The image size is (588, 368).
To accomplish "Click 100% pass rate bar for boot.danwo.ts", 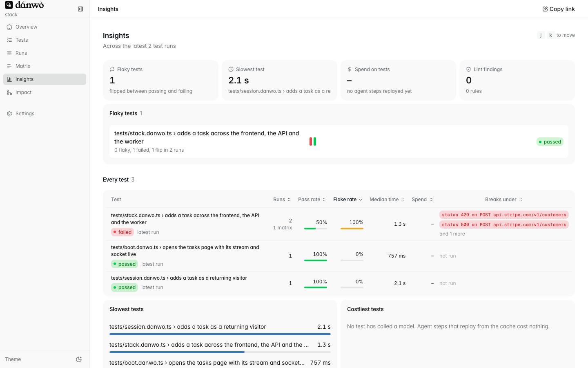I will coord(316,260).
